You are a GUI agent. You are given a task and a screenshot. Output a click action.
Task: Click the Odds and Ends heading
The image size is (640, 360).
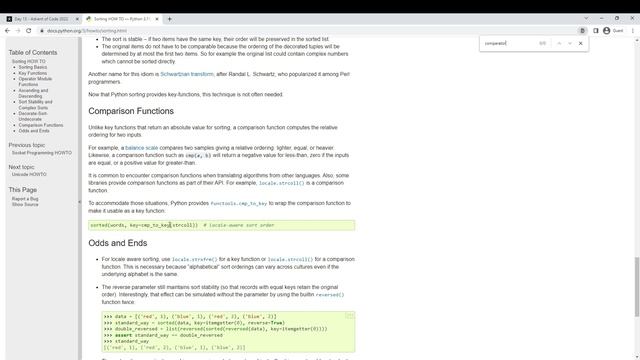click(x=118, y=243)
